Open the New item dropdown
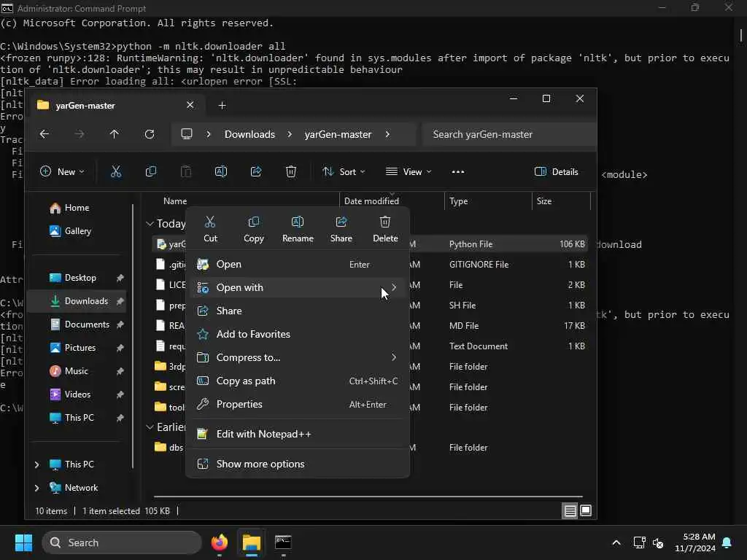The image size is (747, 560). 63,172
